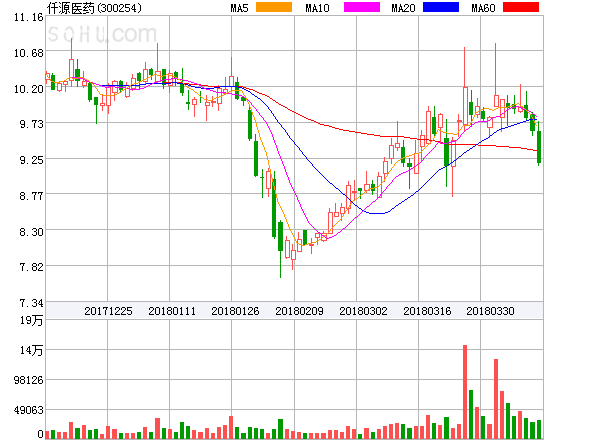Click the 8.77 price axis label

pos(31,196)
